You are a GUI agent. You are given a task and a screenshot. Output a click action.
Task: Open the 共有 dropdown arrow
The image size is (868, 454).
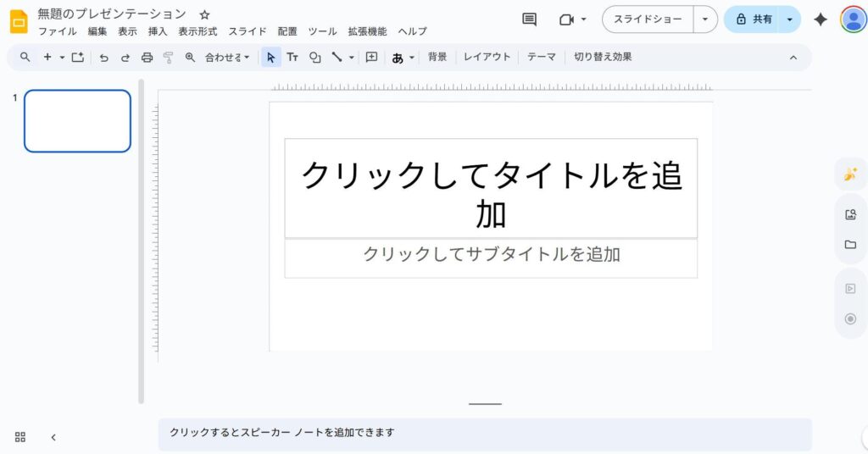point(789,19)
